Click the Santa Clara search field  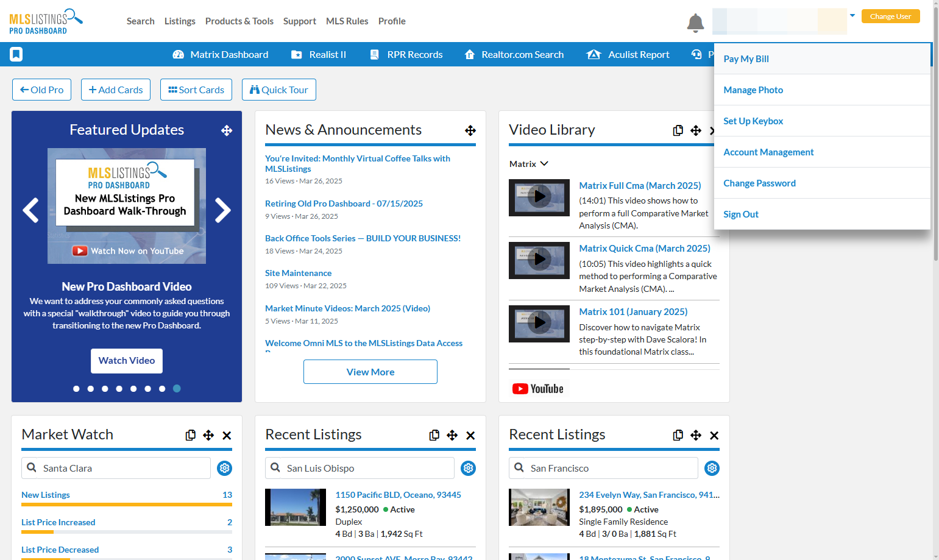point(116,468)
